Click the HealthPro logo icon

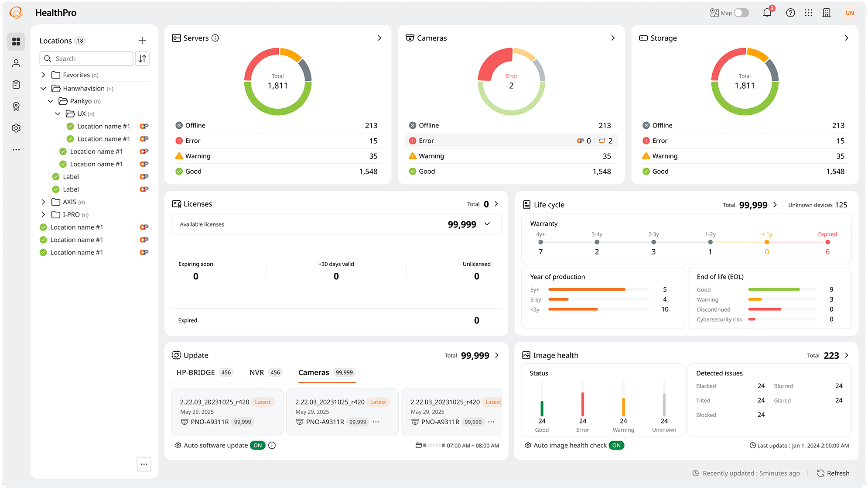point(16,13)
